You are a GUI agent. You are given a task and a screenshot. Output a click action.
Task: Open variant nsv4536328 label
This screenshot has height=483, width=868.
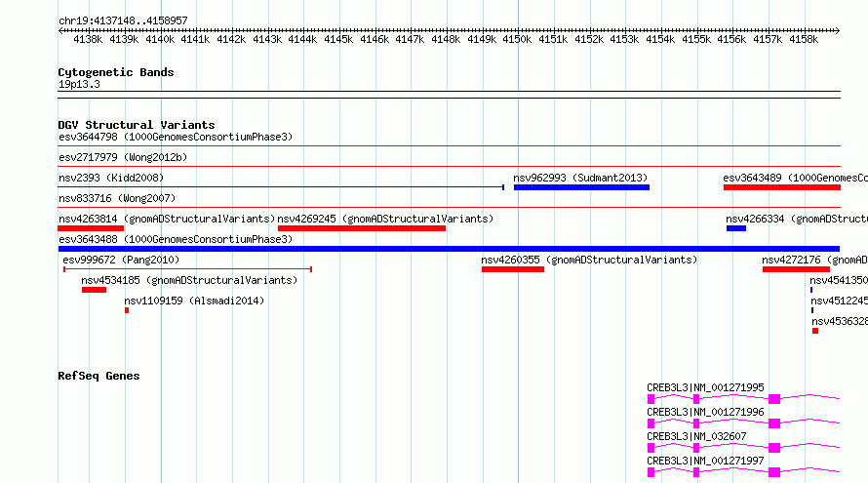840,321
